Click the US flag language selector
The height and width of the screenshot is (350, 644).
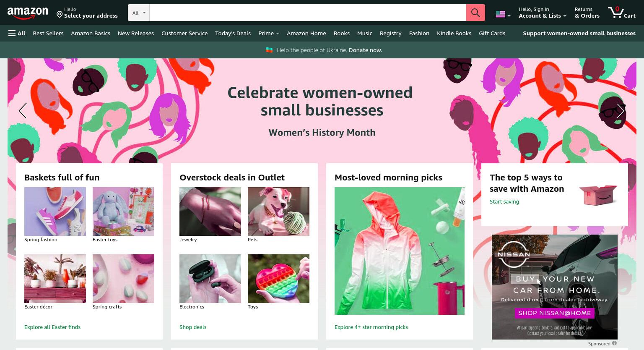coord(503,14)
